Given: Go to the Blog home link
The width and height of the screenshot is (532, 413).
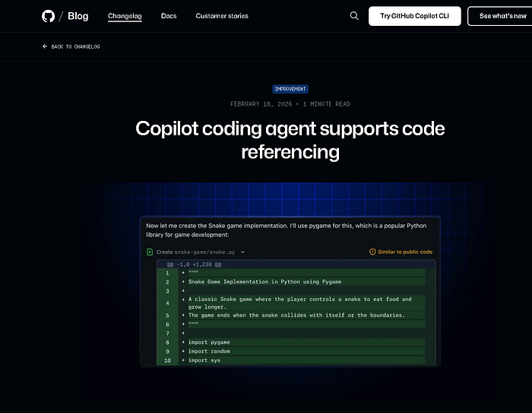Looking at the screenshot, I should (78, 16).
